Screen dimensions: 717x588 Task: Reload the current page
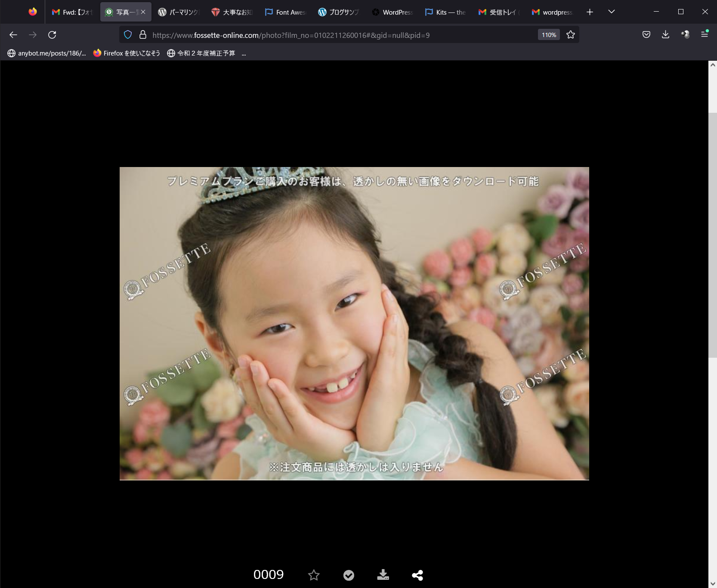click(x=52, y=35)
